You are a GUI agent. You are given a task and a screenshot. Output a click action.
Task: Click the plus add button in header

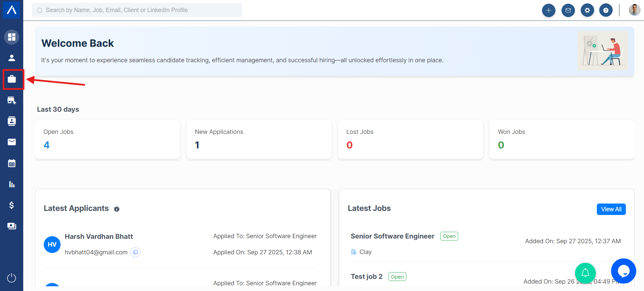pos(548,10)
